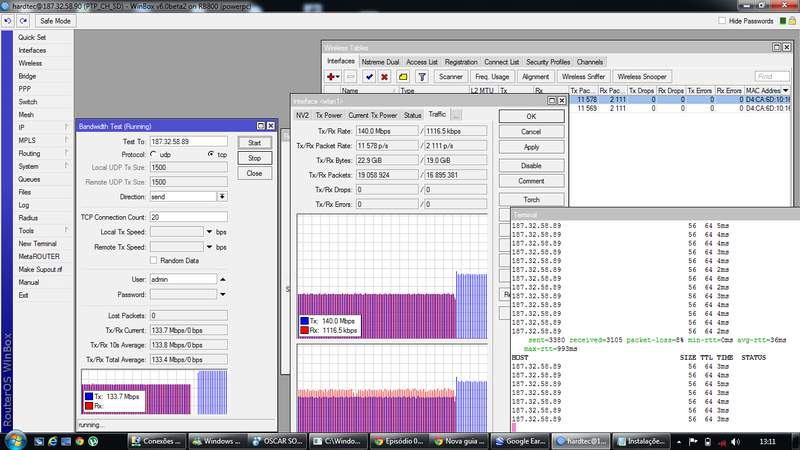This screenshot has height=450, width=800.
Task: Click the filter funnel icon in Wireless Tables
Action: [424, 76]
